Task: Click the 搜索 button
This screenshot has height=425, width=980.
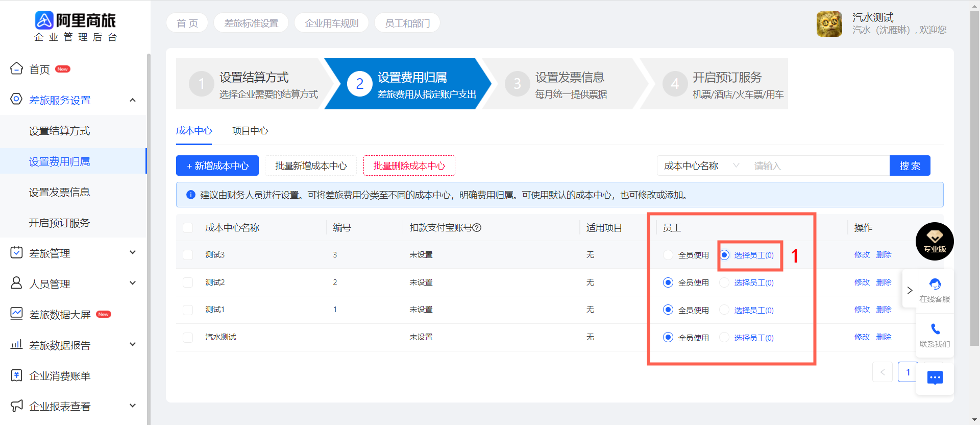Action: [910, 166]
